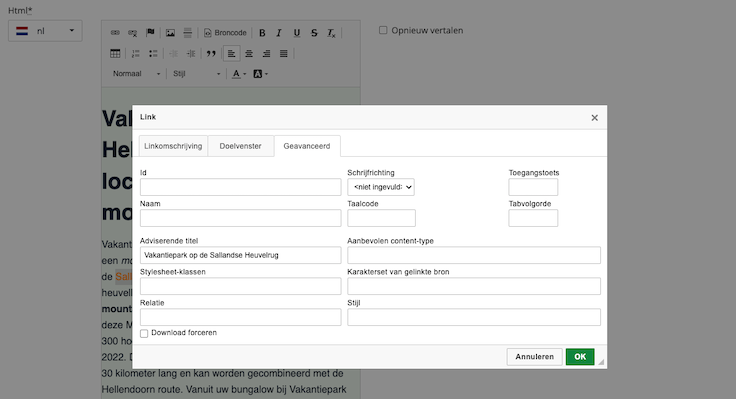Click the Id input field
736x399 pixels.
[240, 187]
